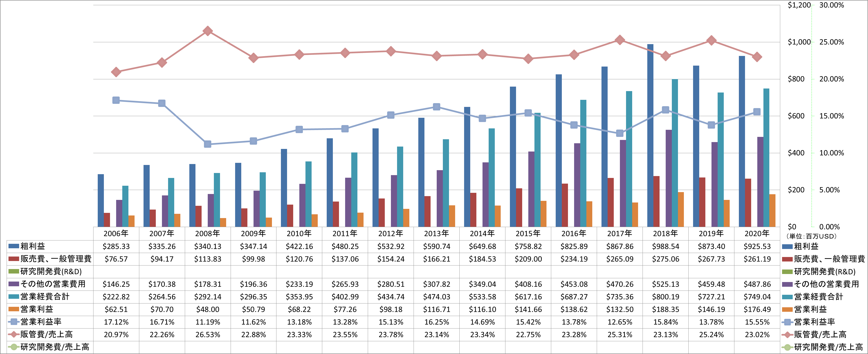Click the 営業利益 value $188.35
Screen dimensions: 868x354
click(665, 310)
